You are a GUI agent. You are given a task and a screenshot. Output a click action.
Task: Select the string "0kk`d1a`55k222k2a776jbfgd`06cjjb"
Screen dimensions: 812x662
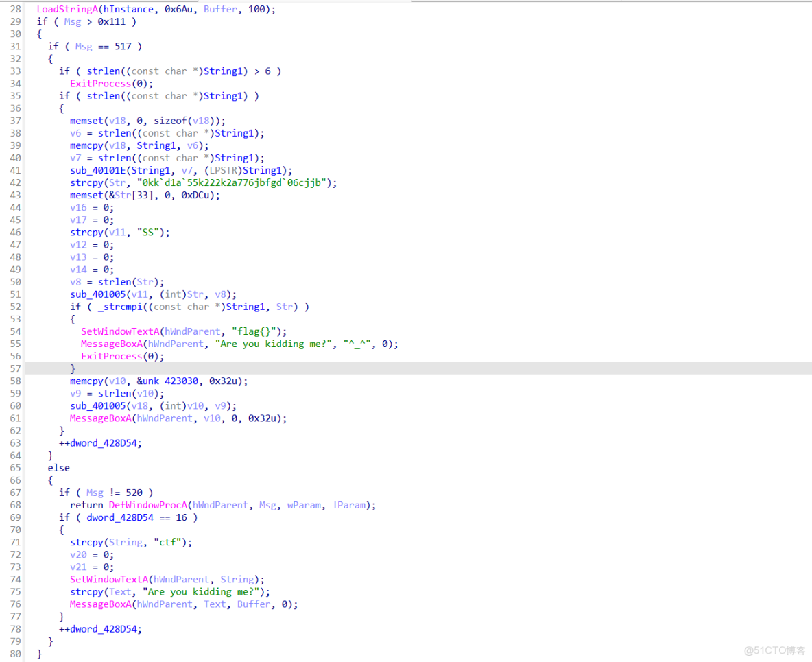point(232,183)
